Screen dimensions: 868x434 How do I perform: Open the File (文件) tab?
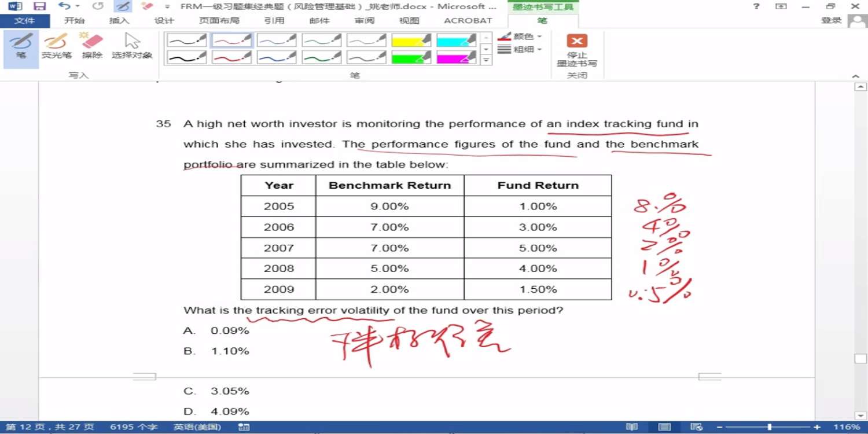[24, 21]
